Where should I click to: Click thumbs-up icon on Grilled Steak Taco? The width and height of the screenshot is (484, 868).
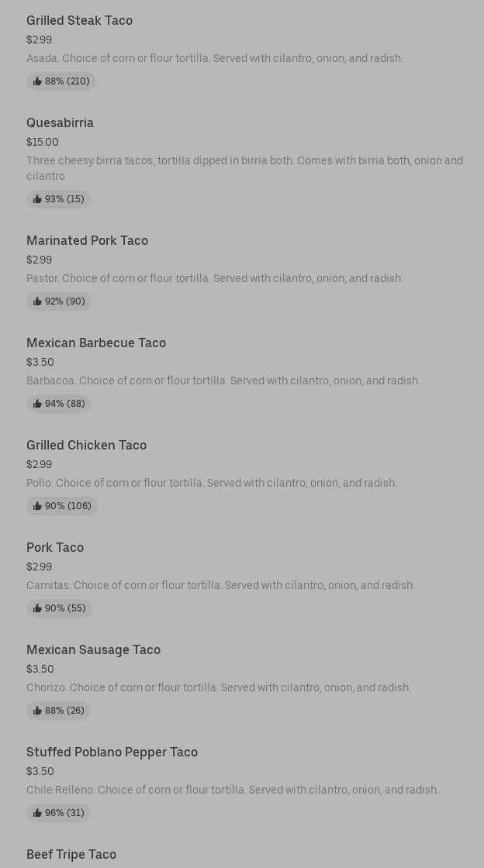pos(37,81)
